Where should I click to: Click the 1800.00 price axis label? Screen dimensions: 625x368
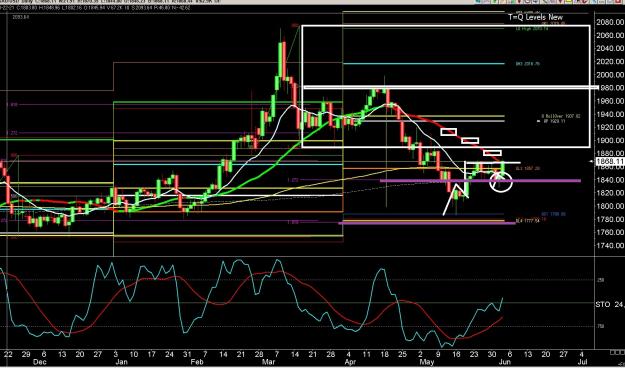point(611,206)
